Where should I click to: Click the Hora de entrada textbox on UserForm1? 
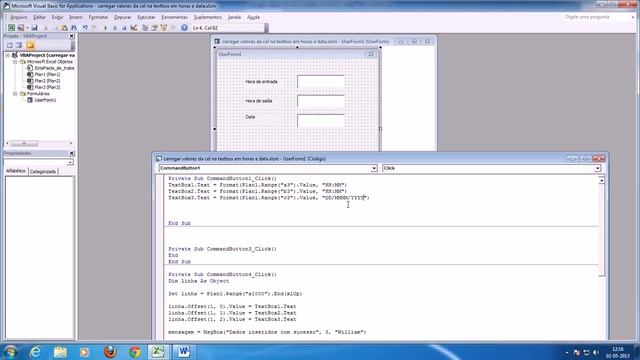(321, 81)
